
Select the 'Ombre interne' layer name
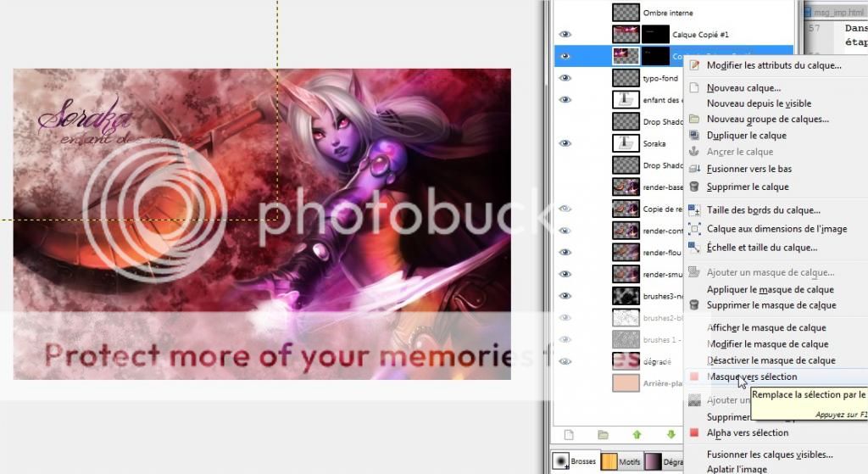click(668, 13)
